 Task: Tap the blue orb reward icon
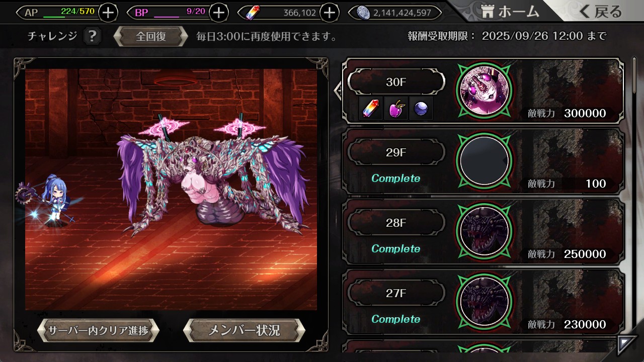click(x=421, y=109)
